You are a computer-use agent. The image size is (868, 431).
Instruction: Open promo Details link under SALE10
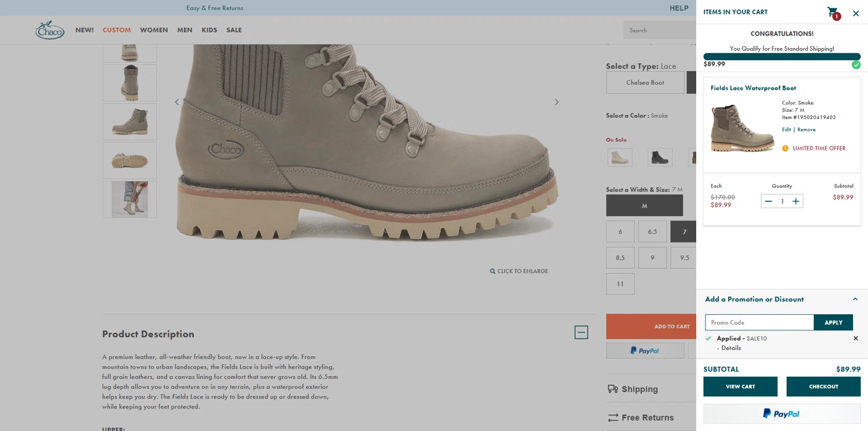pyautogui.click(x=731, y=348)
